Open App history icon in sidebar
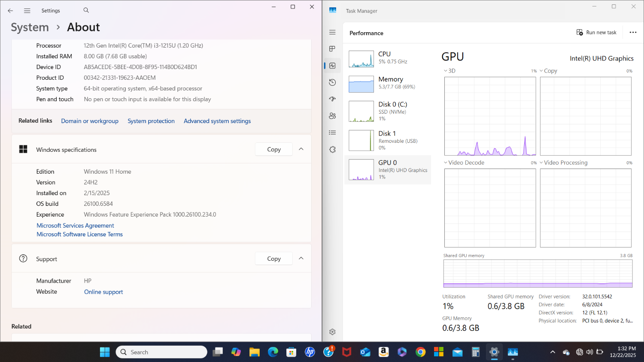Screen dimensions: 644x362 click(332, 82)
